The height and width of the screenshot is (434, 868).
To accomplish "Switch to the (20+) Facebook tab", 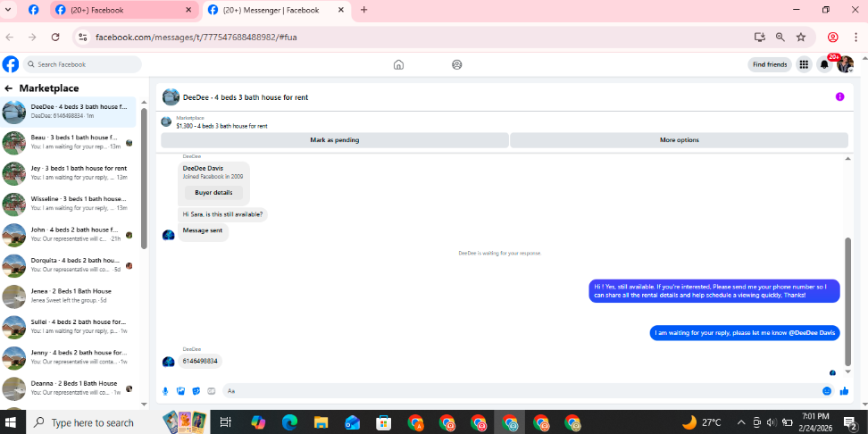I will point(124,10).
